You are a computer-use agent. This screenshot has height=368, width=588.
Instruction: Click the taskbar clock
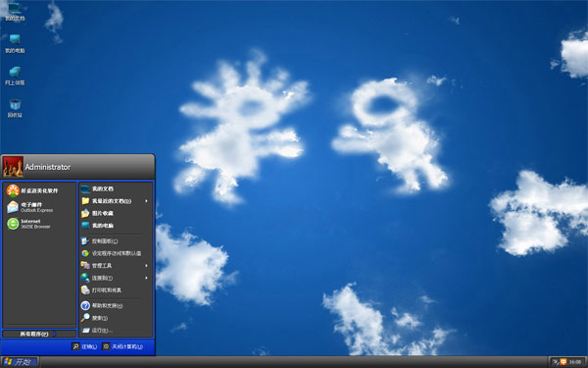click(x=575, y=362)
